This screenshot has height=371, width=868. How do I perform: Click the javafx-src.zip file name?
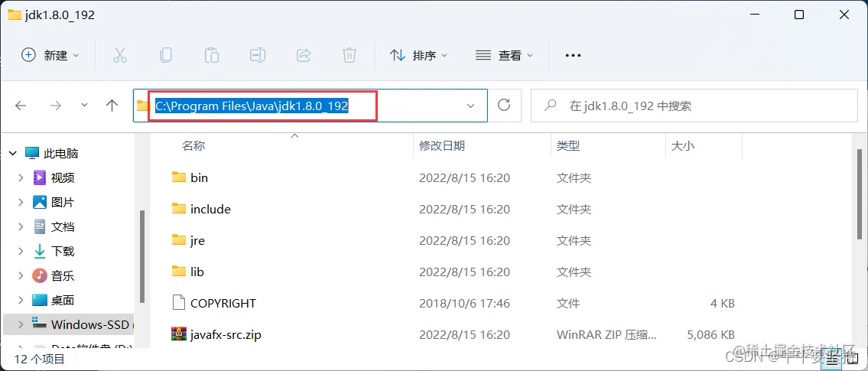click(x=226, y=335)
